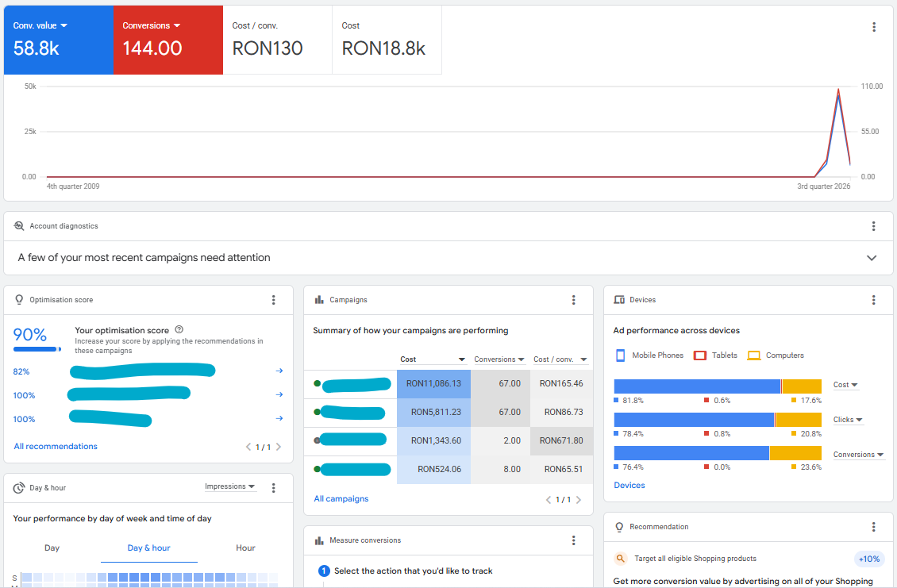This screenshot has height=588, width=897.
Task: Click the Measure conversions chart icon
Action: click(319, 540)
